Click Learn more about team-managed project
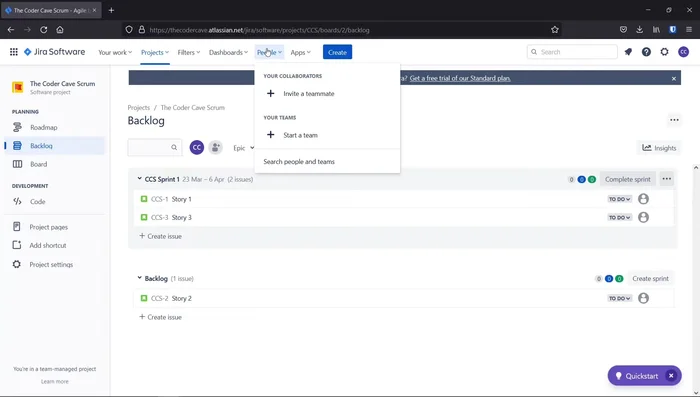Screen dimensions: 700x397 coord(54,381)
